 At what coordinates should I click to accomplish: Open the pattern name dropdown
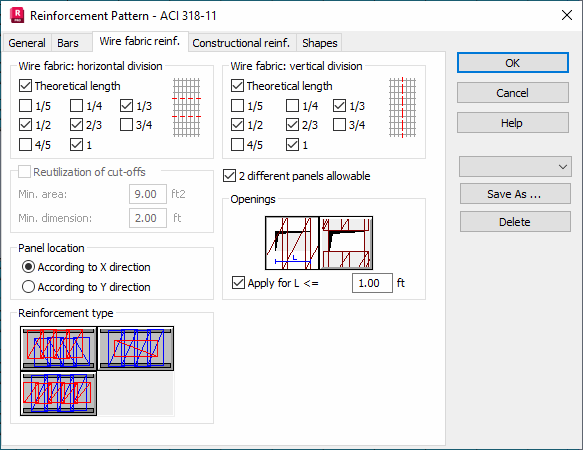click(x=515, y=167)
